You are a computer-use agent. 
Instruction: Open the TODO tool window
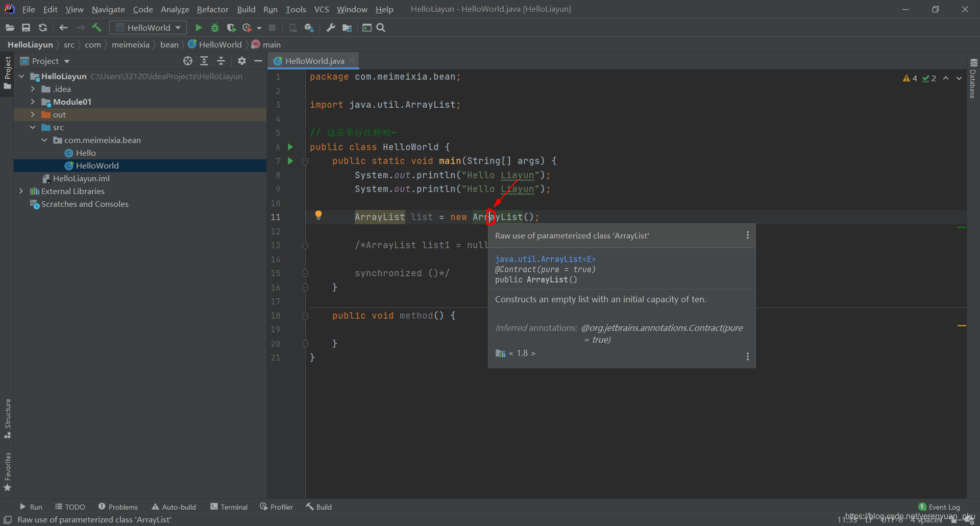click(70, 507)
